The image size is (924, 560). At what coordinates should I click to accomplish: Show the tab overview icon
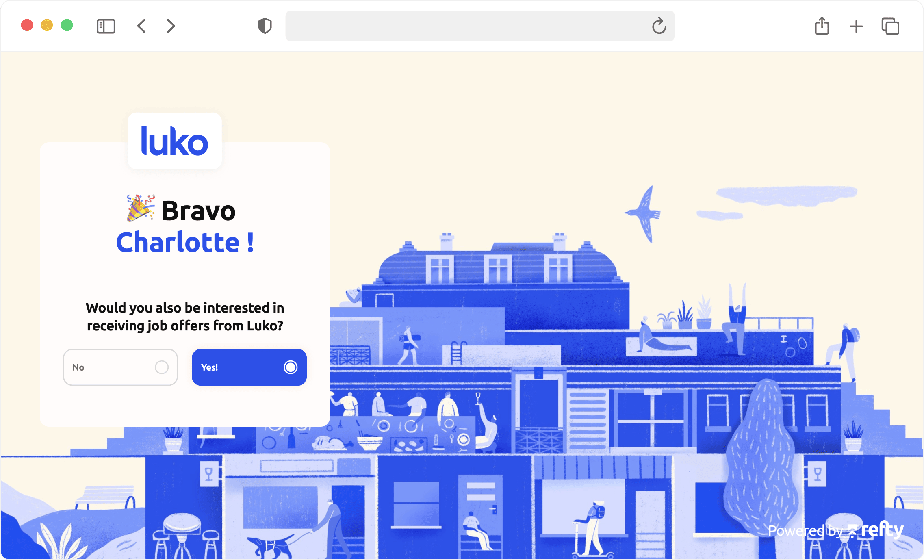(x=890, y=26)
